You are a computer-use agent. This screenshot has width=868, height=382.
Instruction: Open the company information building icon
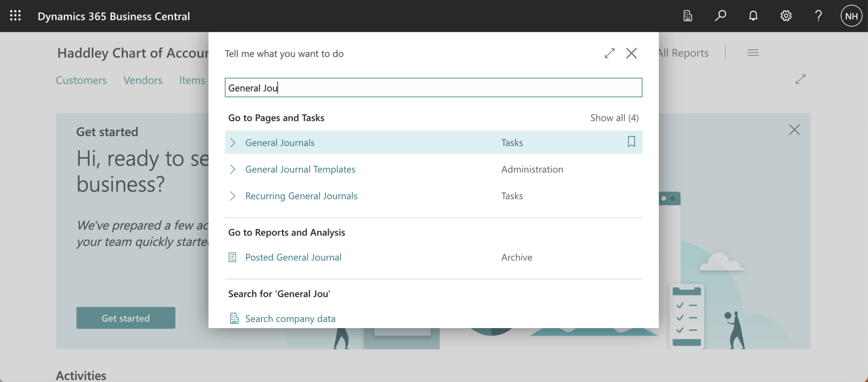click(687, 16)
